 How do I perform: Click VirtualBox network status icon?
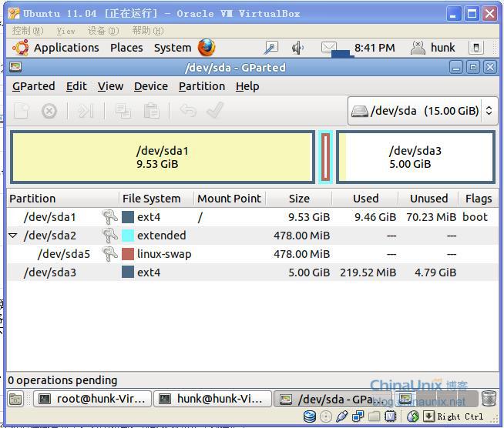(358, 416)
